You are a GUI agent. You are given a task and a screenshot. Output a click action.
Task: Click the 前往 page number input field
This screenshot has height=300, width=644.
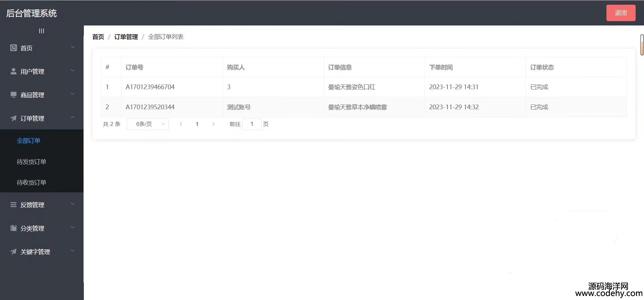tap(252, 124)
